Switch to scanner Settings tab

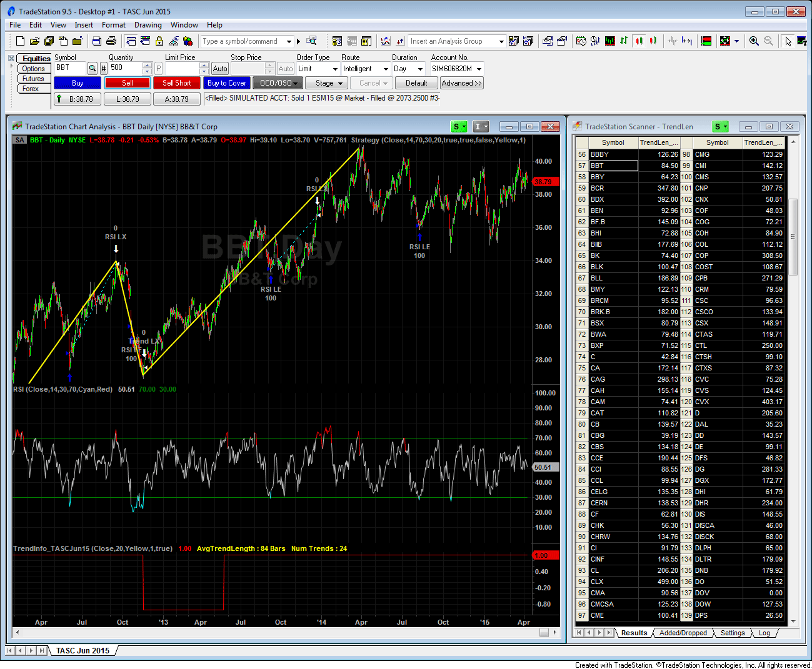tap(733, 633)
